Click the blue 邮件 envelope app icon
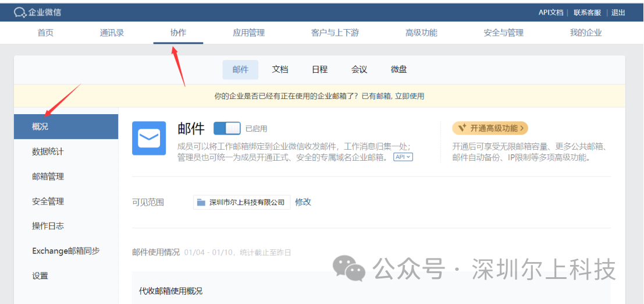This screenshot has width=644, height=304. click(x=149, y=138)
